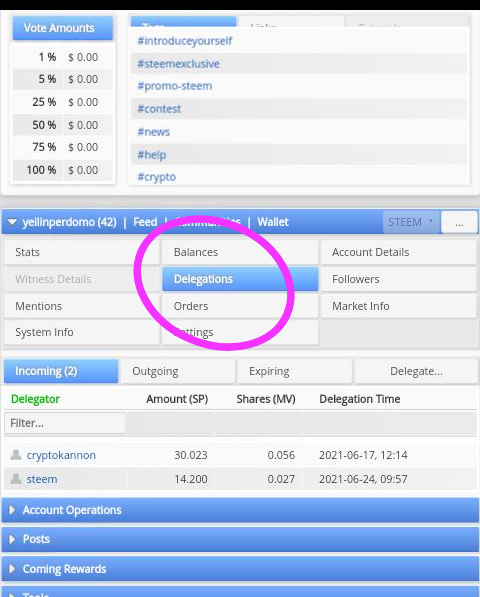Open the Balances tab

[x=240, y=252]
